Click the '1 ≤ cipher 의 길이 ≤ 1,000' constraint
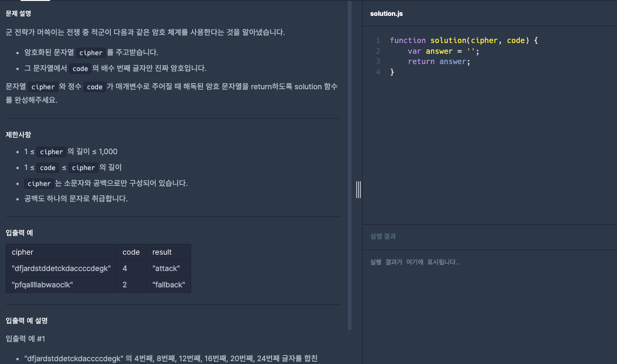617x364 pixels. click(71, 152)
